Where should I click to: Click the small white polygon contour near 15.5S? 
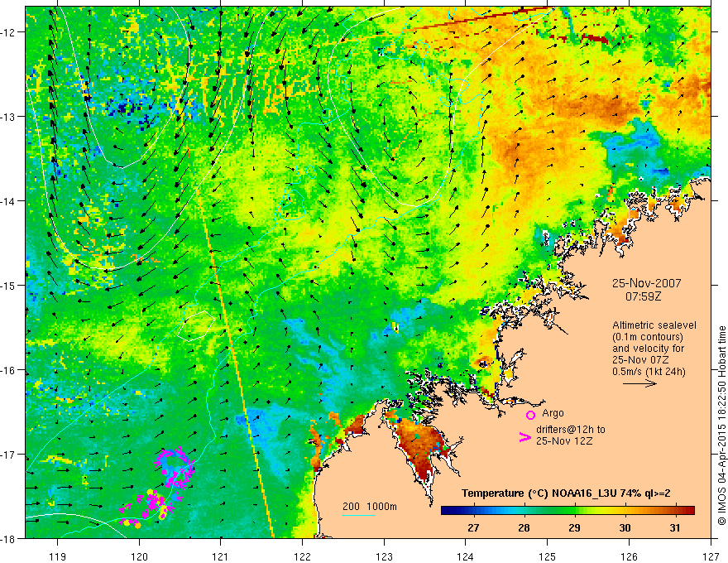[x=196, y=326]
